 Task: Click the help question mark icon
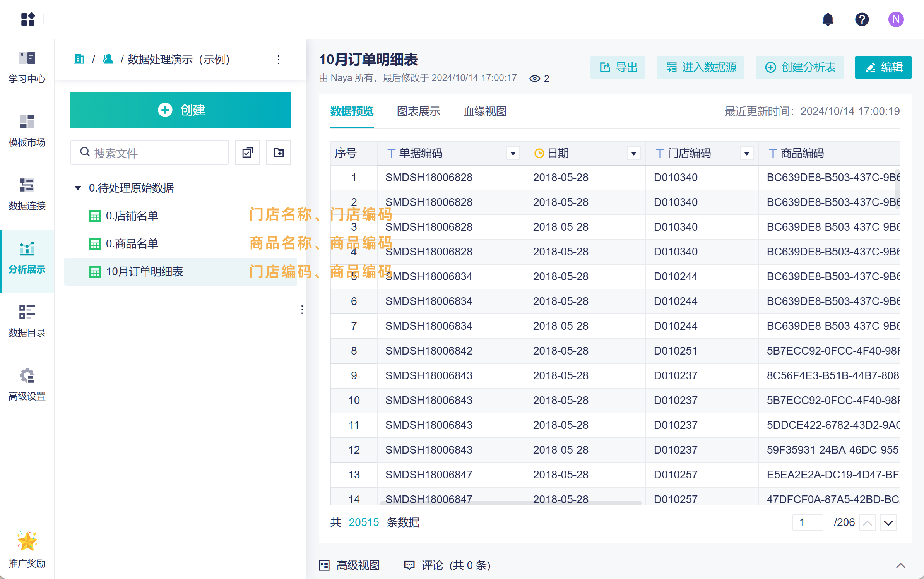[x=862, y=19]
